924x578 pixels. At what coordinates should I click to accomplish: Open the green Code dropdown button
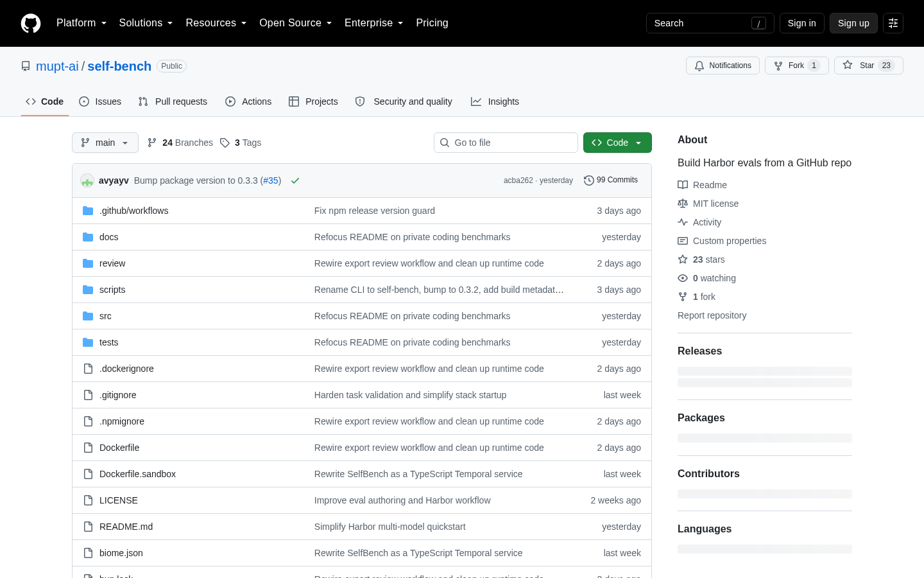(x=617, y=143)
